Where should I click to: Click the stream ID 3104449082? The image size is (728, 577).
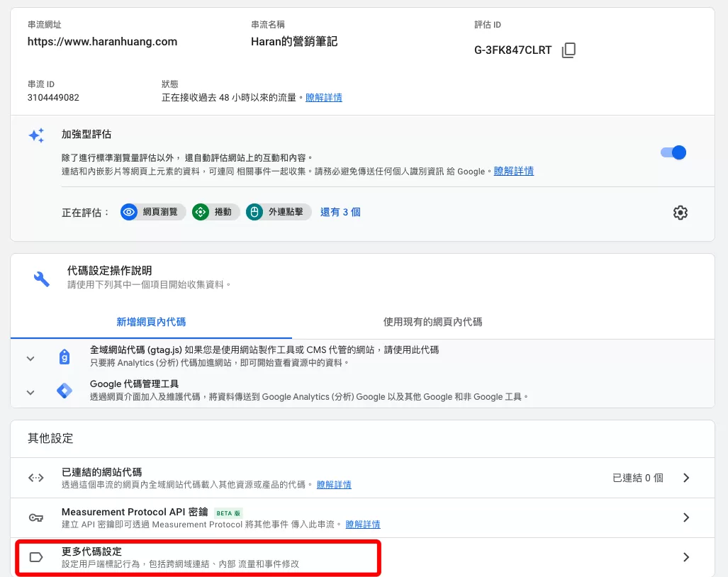point(53,98)
